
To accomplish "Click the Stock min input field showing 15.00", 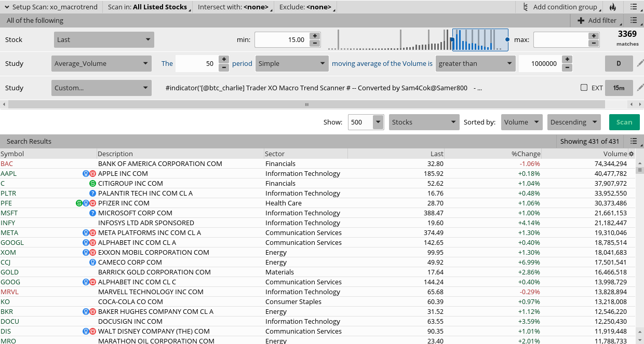I will pyautogui.click(x=282, y=39).
